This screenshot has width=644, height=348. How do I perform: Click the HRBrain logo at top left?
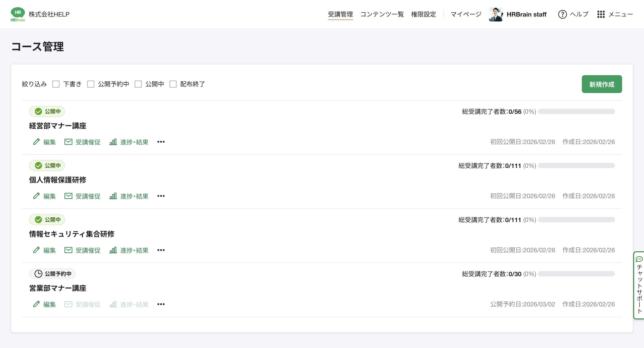click(x=18, y=14)
